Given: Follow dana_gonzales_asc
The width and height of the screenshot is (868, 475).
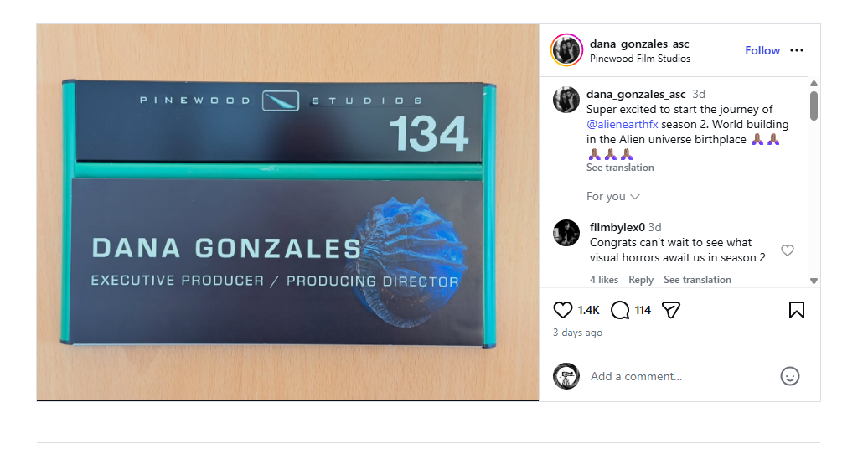Looking at the screenshot, I should pyautogui.click(x=762, y=50).
